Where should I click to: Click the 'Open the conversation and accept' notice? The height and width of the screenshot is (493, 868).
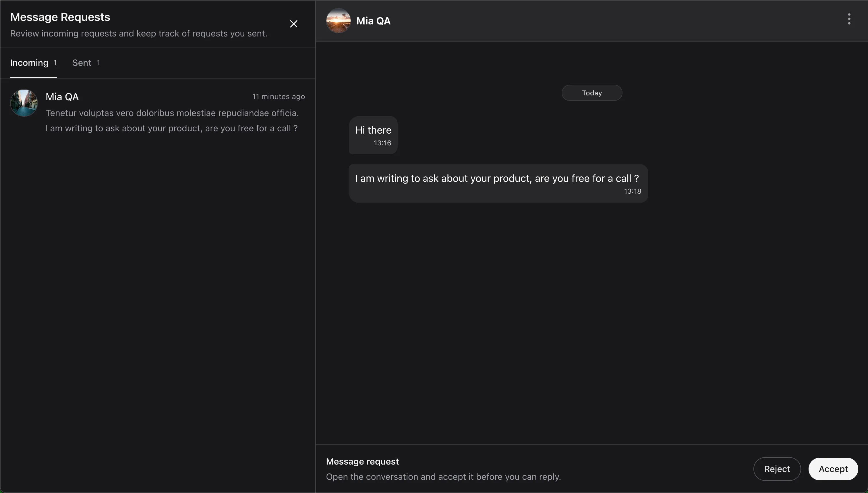tap(443, 477)
